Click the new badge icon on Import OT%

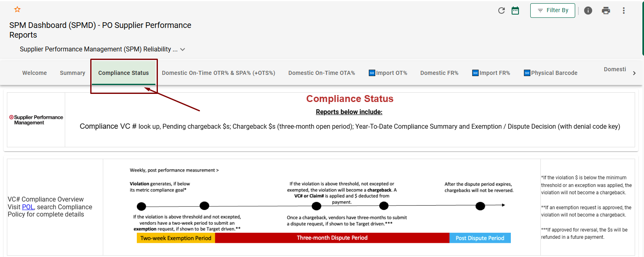pyautogui.click(x=372, y=73)
